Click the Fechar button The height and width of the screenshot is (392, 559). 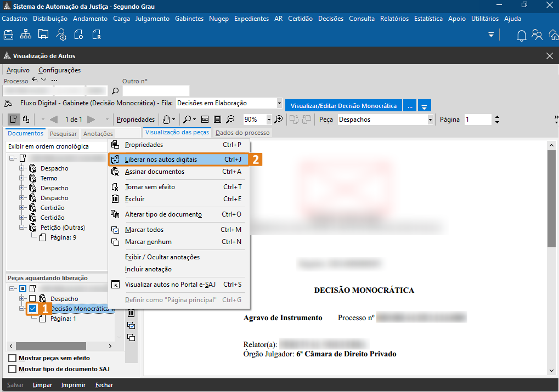(104, 385)
